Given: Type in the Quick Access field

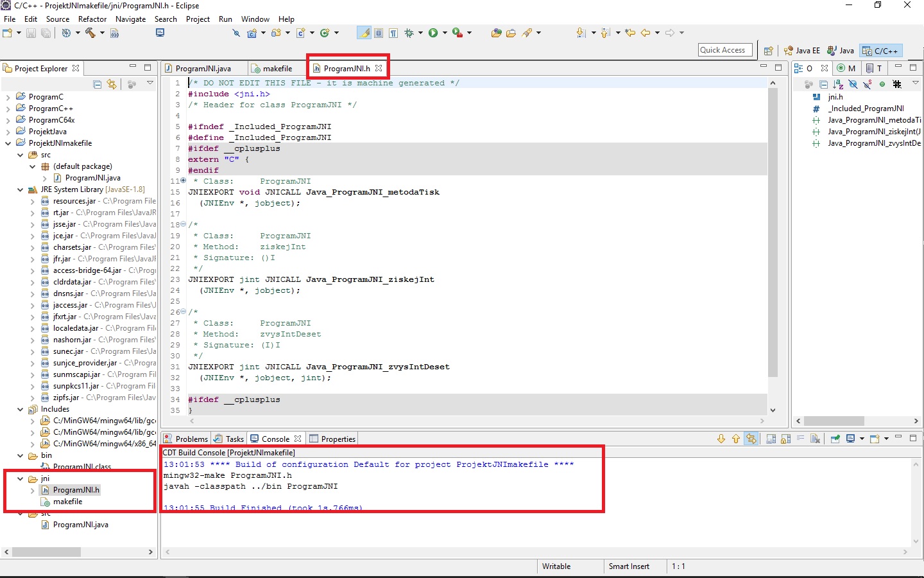Looking at the screenshot, I should [725, 49].
